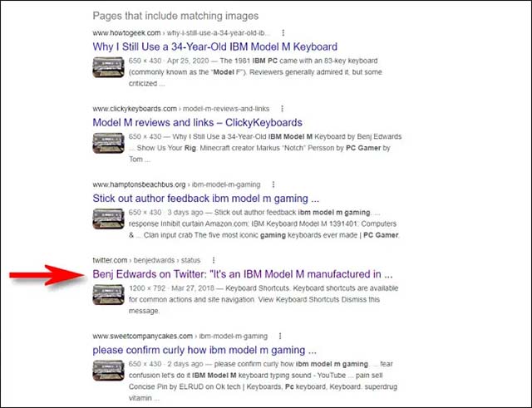The width and height of the screenshot is (532, 408).
Task: Open the howtogeek.com result options menu
Action: [283, 33]
